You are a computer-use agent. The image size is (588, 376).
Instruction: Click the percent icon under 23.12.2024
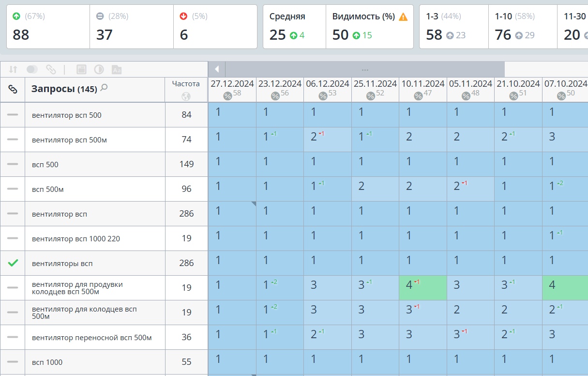tap(275, 96)
